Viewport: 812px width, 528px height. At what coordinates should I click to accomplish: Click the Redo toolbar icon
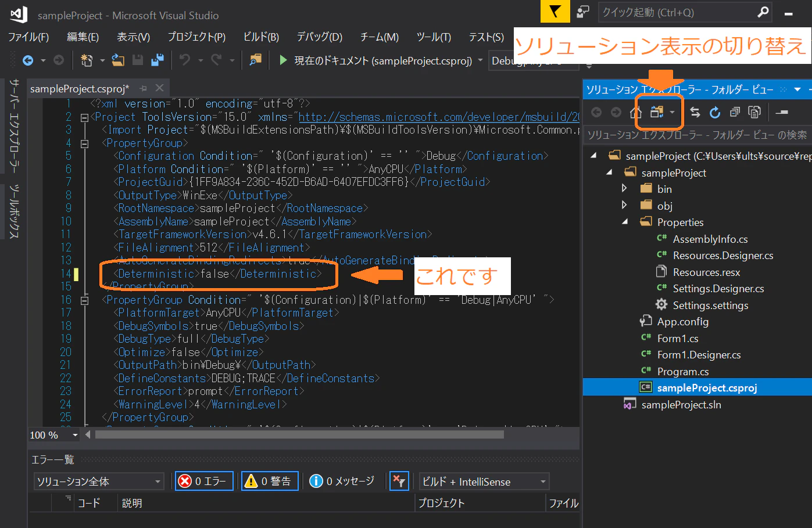(216, 60)
